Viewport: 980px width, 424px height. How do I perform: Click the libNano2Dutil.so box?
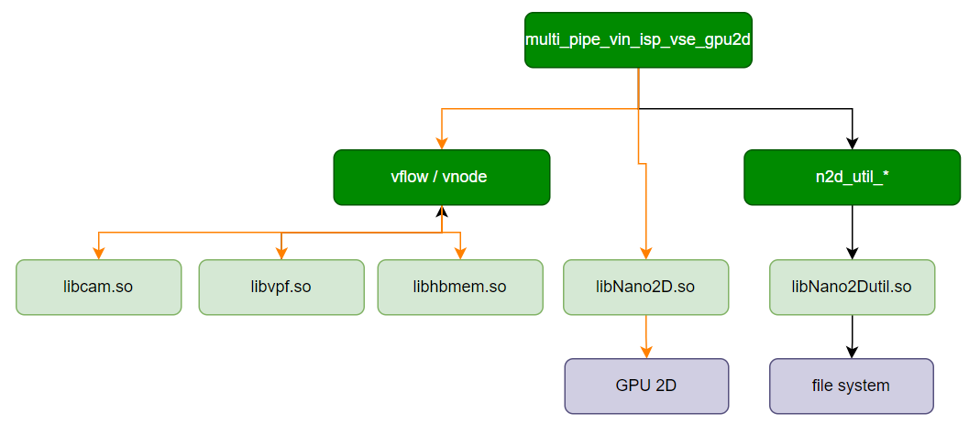pos(852,288)
